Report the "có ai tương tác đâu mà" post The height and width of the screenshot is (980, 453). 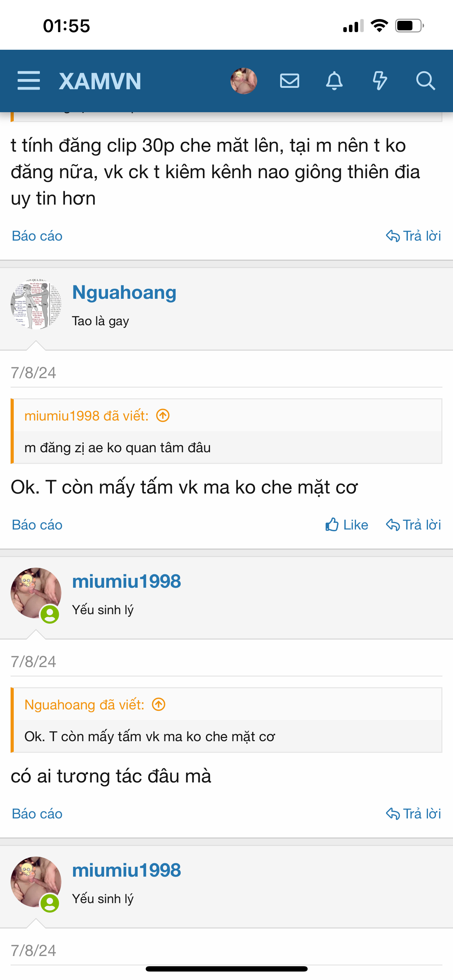[x=37, y=814]
